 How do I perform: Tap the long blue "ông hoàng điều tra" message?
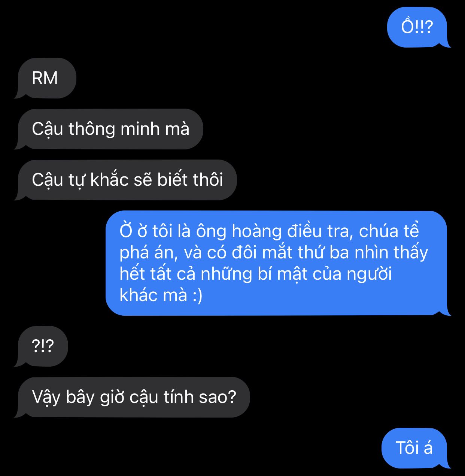tap(277, 263)
